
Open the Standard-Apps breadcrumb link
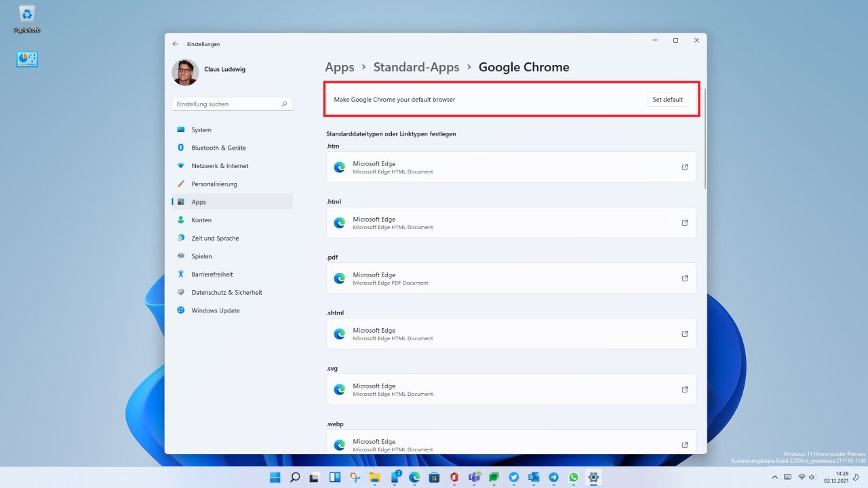pyautogui.click(x=416, y=67)
